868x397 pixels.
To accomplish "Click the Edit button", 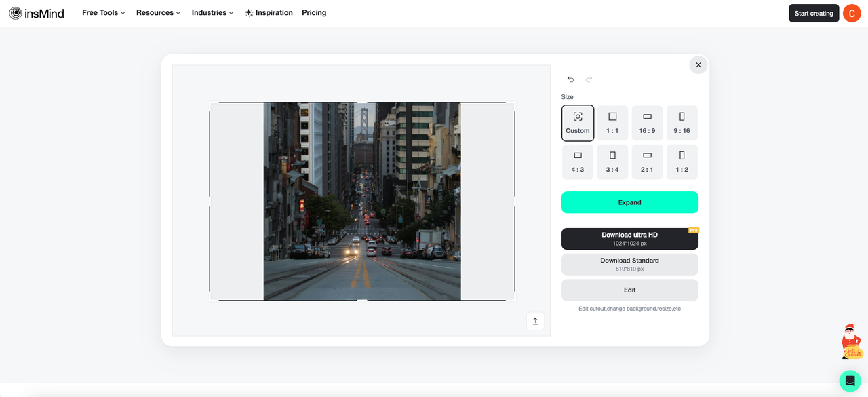I will click(x=629, y=290).
